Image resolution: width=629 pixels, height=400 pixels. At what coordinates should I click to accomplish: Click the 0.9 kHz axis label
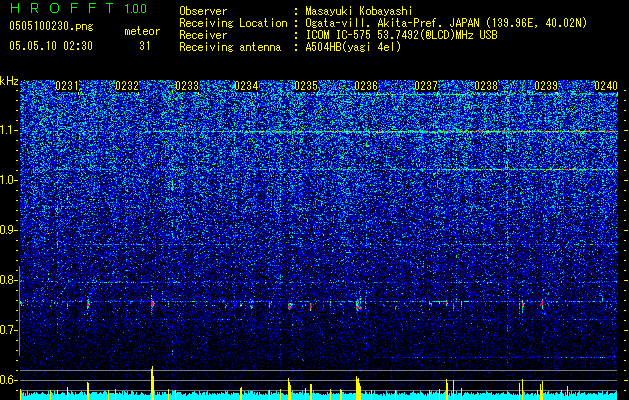[9, 230]
